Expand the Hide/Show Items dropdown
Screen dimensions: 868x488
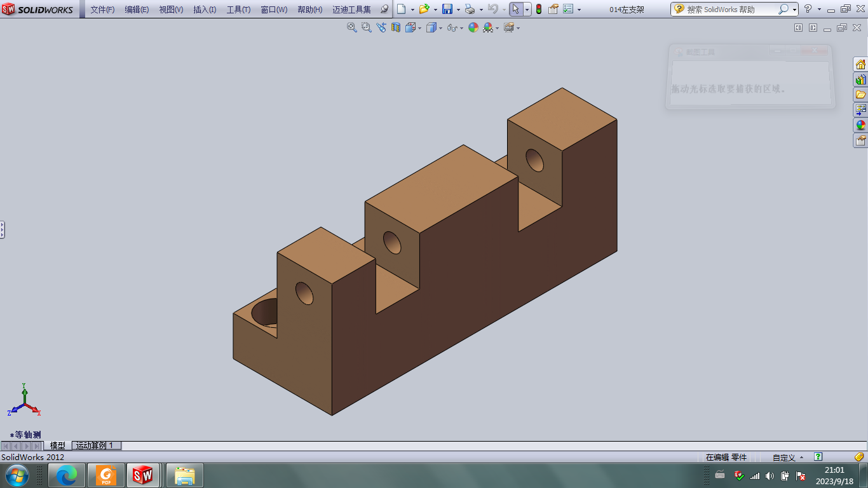coord(461,28)
